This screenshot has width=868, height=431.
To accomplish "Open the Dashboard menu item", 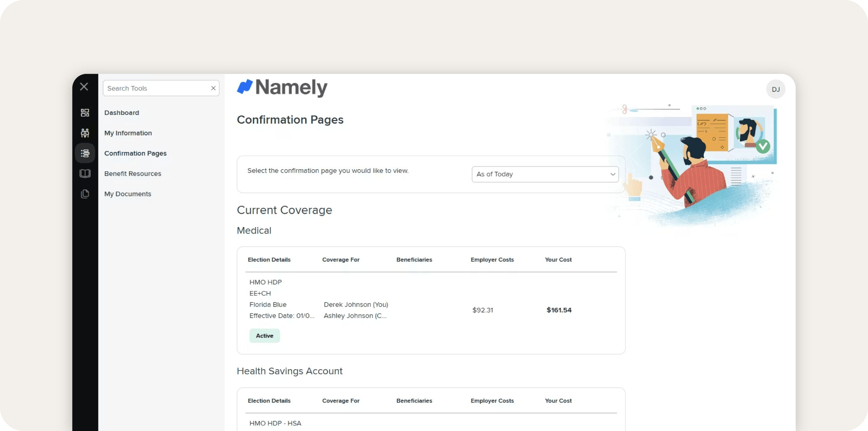I will (x=121, y=113).
